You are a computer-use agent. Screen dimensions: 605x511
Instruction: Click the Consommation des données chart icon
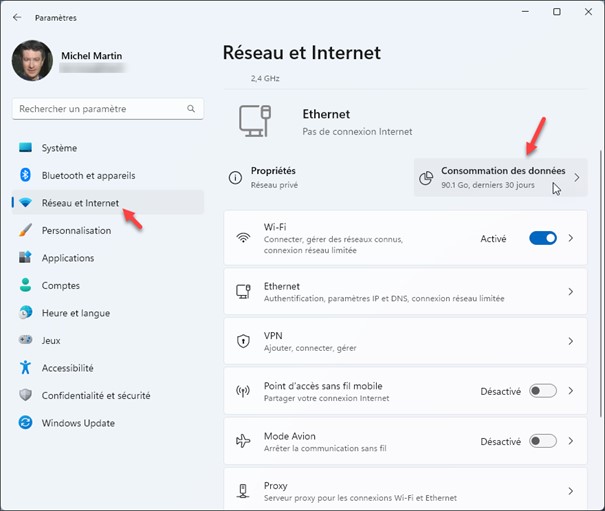point(426,178)
